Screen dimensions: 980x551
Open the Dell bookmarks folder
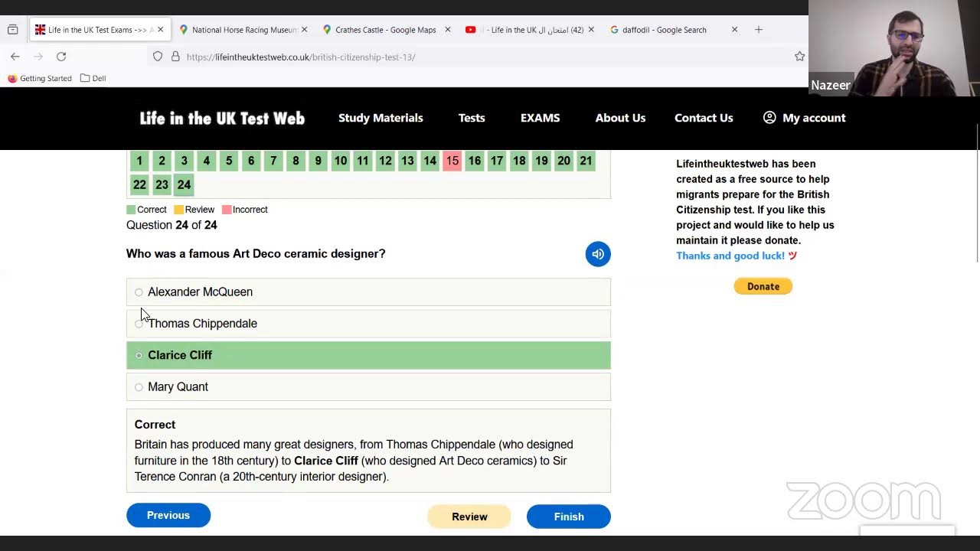coord(93,78)
